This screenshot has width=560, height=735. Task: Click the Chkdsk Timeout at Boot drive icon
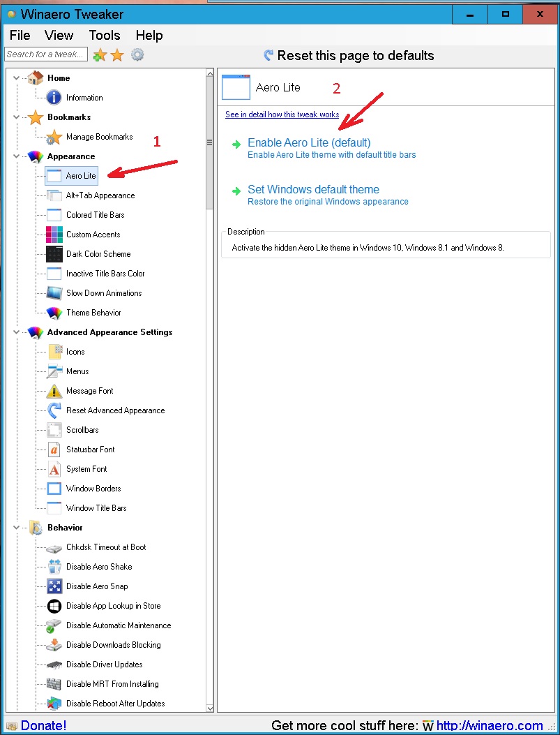[x=54, y=547]
